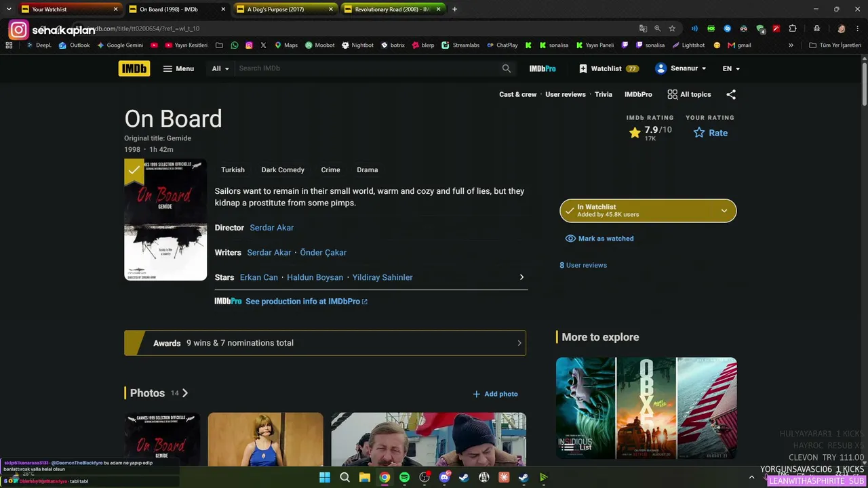The height and width of the screenshot is (488, 868).
Task: Switch to A Dog's Purpose (2017) tab
Action: [285, 9]
